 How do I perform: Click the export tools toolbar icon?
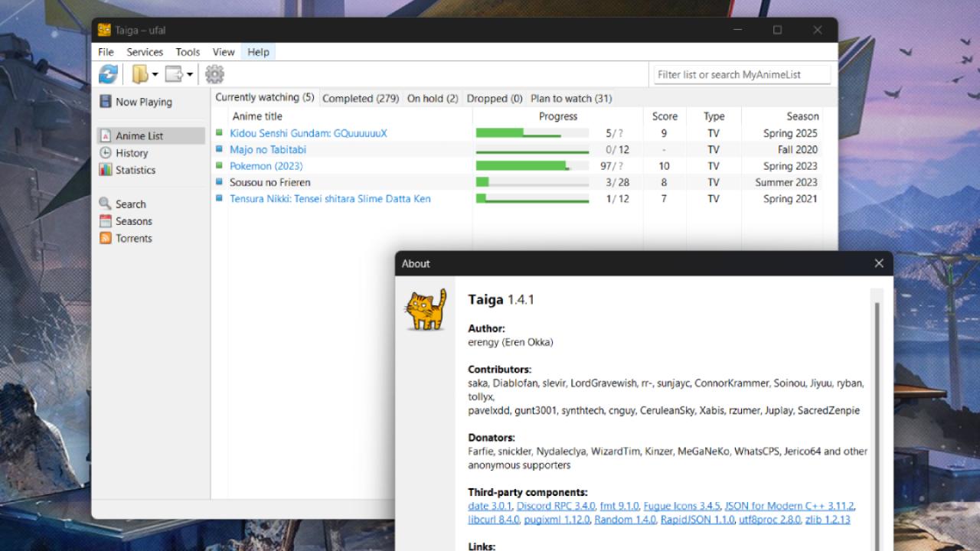(174, 74)
